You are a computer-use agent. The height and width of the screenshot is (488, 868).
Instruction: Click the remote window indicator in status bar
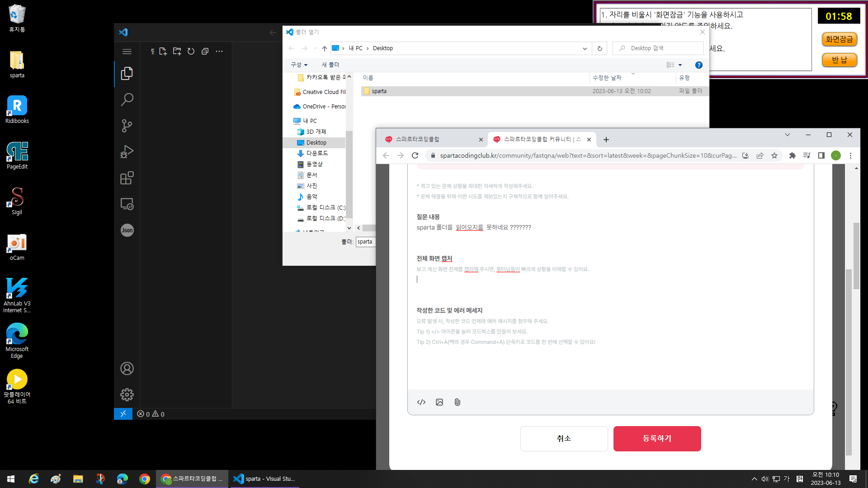123,414
